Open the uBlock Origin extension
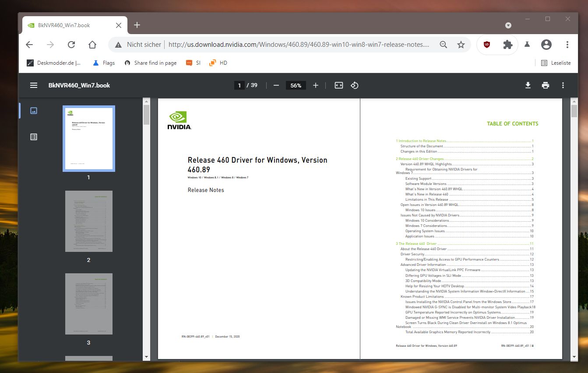Image resolution: width=588 pixels, height=373 pixels. click(x=486, y=45)
